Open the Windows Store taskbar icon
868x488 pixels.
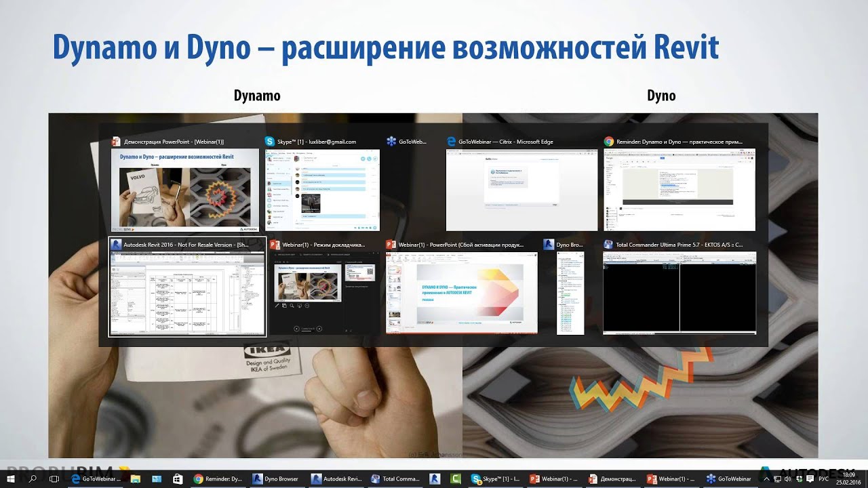click(178, 479)
